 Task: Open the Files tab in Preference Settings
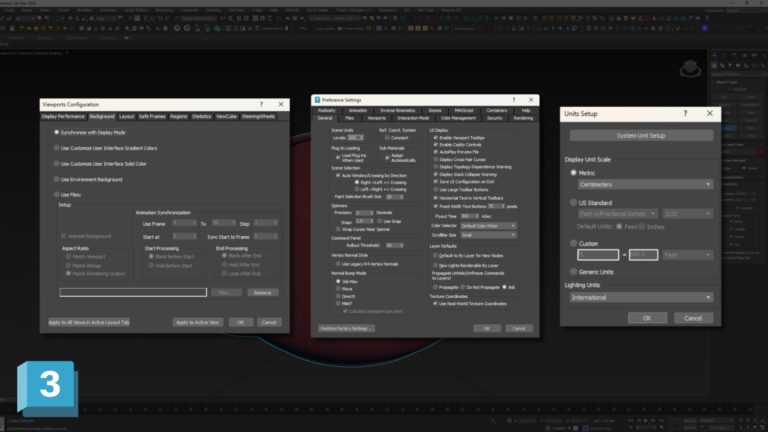(349, 118)
